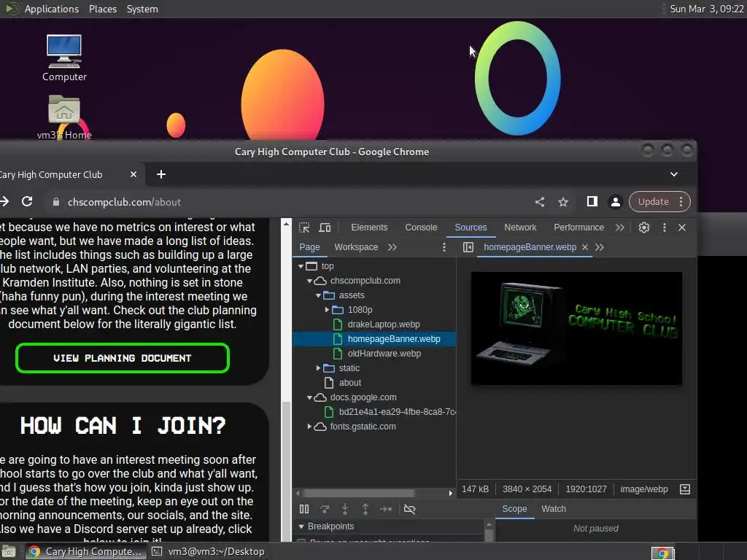Image resolution: width=747 pixels, height=560 pixels.
Task: Open the Workspace navigator tab
Action: pos(356,247)
